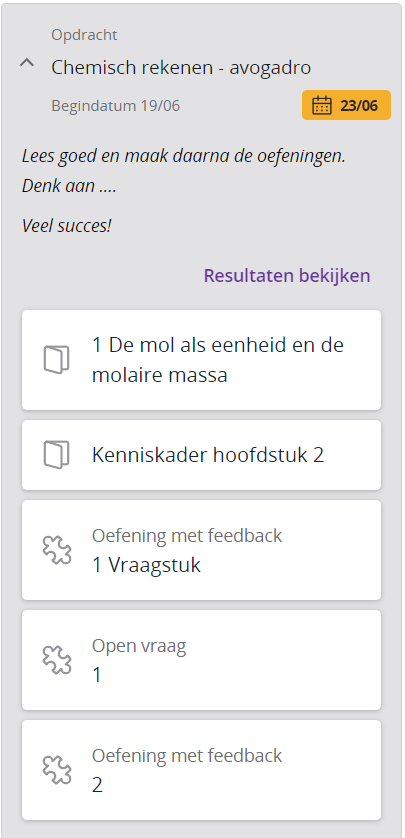Click puzzle icon next to 1 Vraagstuk

click(57, 550)
